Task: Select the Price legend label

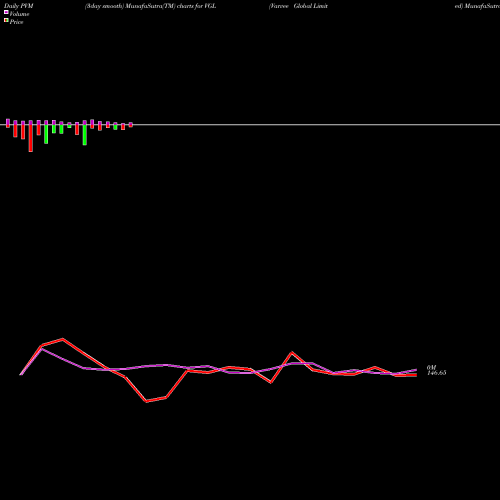Action: tap(16, 22)
